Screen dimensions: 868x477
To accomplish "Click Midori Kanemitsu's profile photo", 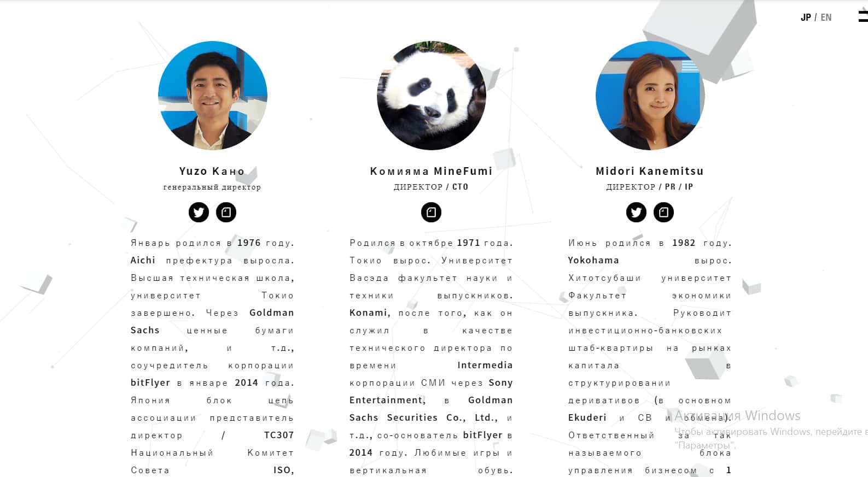I will 650,96.
